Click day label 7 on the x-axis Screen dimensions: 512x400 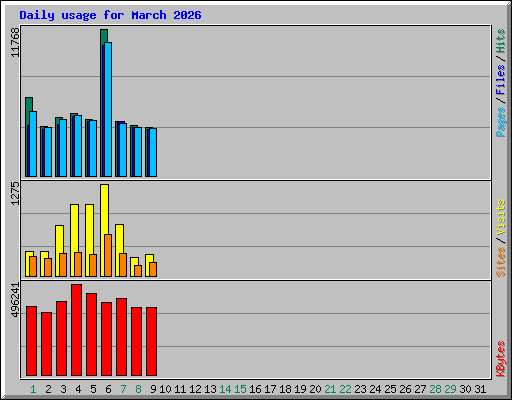click(x=123, y=389)
